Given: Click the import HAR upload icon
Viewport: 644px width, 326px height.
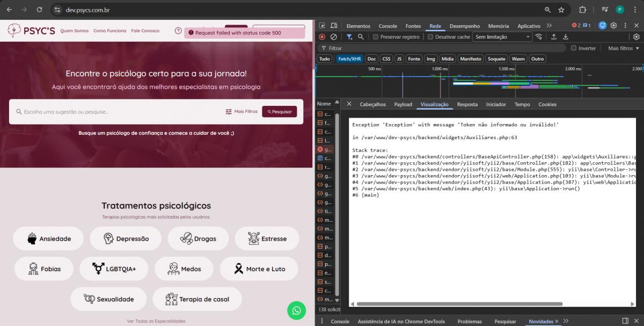Looking at the screenshot, I should 554,37.
